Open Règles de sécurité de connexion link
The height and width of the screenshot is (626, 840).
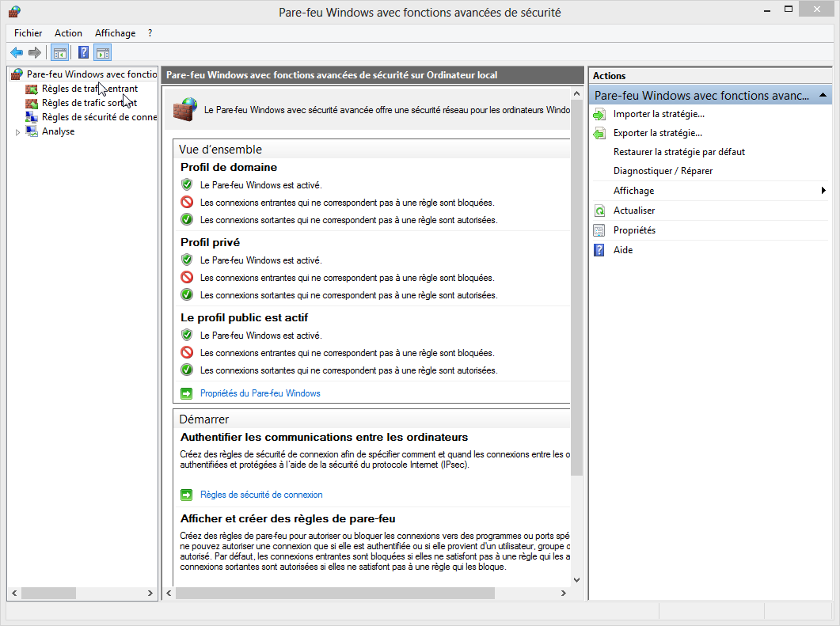click(x=261, y=495)
